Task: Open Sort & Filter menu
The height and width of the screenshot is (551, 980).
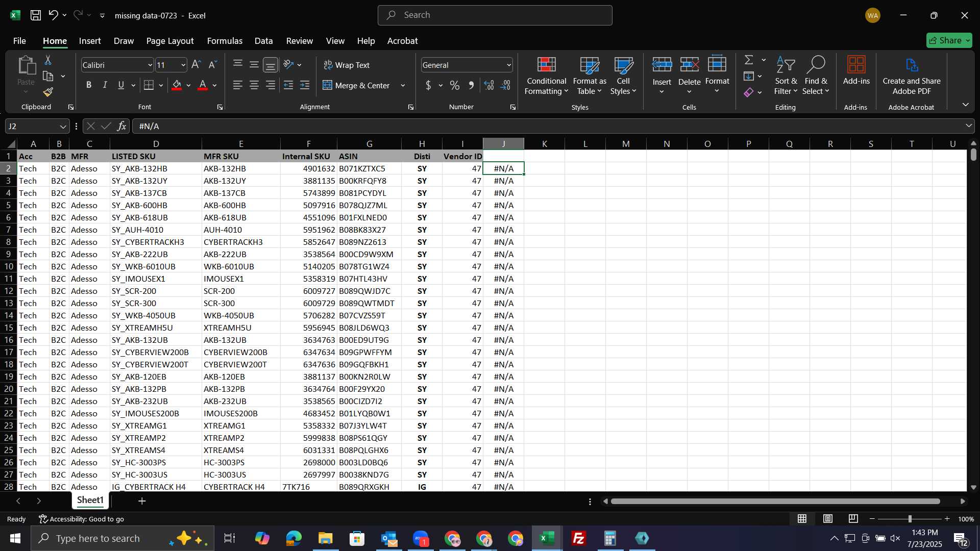Action: [x=786, y=76]
